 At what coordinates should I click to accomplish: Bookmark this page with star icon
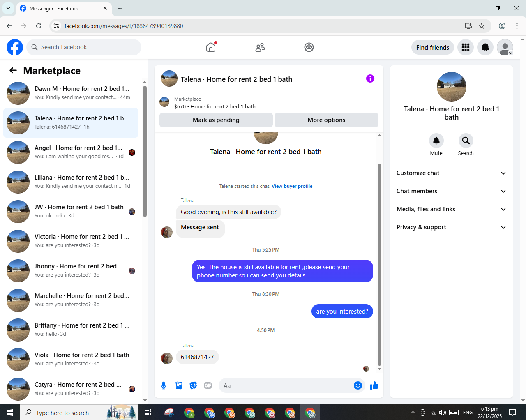coord(482,26)
